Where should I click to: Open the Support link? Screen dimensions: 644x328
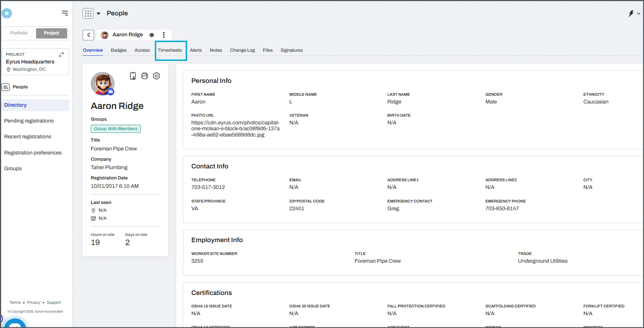tap(54, 303)
